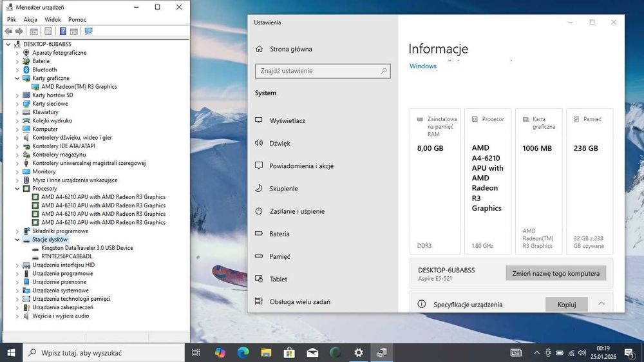Open the Plik menu in Device Manager
The width and height of the screenshot is (644, 362).
point(12,19)
